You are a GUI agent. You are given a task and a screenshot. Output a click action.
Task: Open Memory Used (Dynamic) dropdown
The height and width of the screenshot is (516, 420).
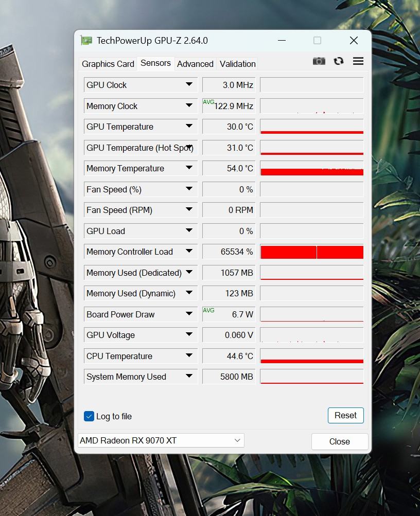coord(189,293)
